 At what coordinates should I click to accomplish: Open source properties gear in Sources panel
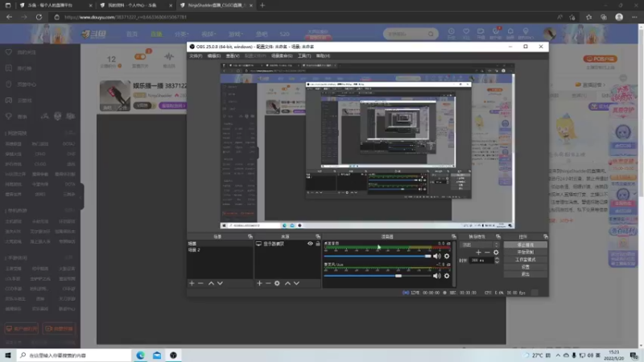pos(277,283)
